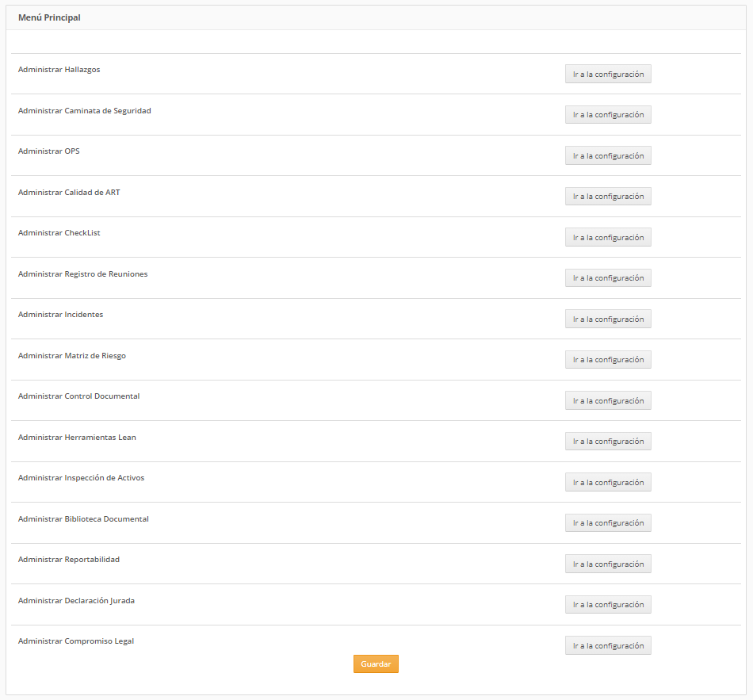Go to Compromiso Legal configuration
Image resolution: width=753 pixels, height=700 pixels.
[x=608, y=645]
